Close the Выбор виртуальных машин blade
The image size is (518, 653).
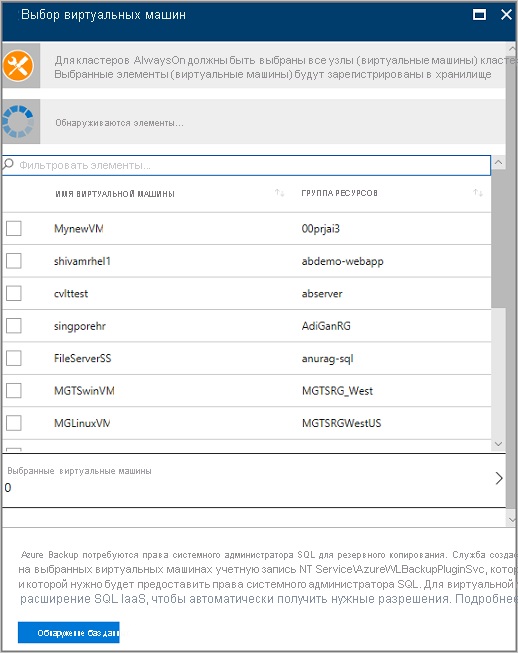[506, 15]
